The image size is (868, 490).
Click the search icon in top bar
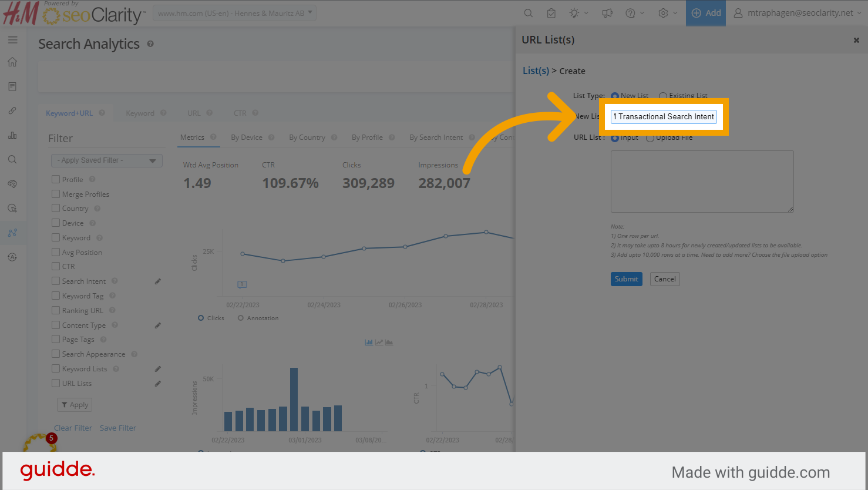pyautogui.click(x=528, y=13)
